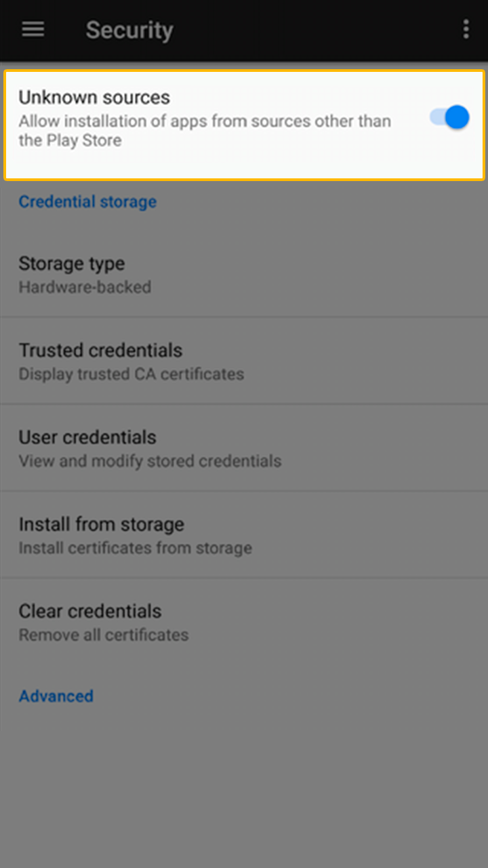Viewport: 488px width, 868px height.
Task: Open the overflow options menu
Action: [x=466, y=29]
